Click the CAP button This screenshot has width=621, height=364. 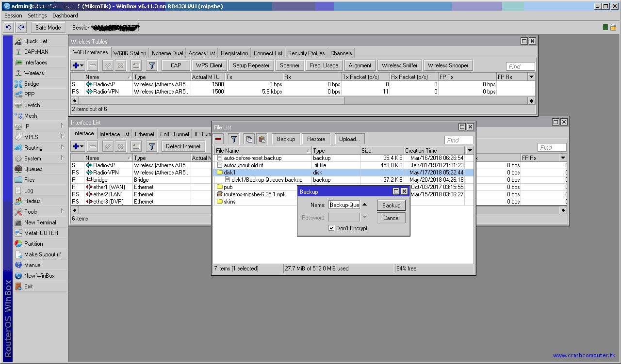point(176,65)
